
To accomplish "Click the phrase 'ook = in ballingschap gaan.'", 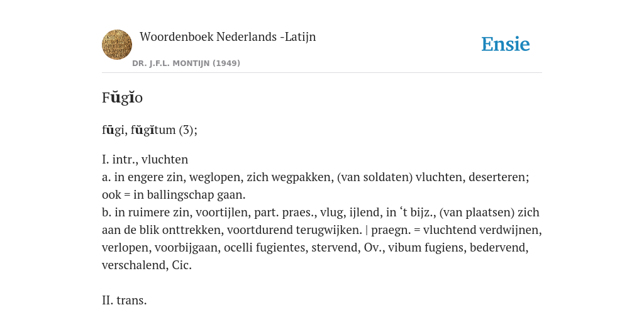I will [x=174, y=195].
